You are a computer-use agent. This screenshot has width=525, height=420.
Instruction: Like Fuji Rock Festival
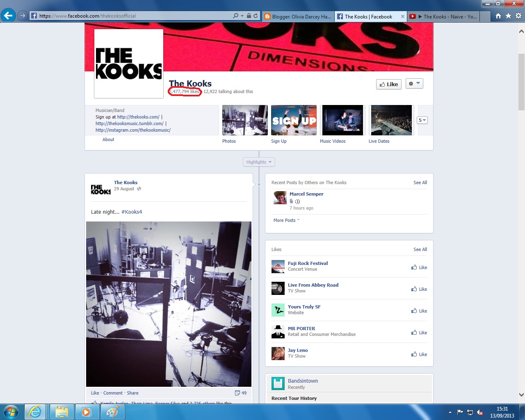(419, 267)
